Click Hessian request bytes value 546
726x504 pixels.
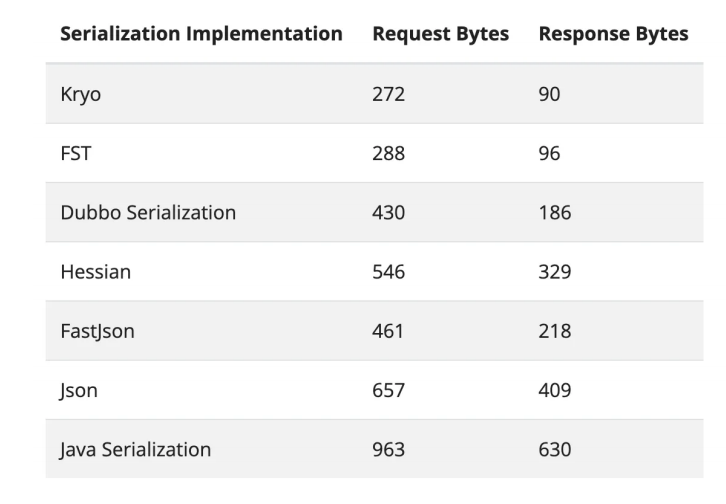point(388,271)
